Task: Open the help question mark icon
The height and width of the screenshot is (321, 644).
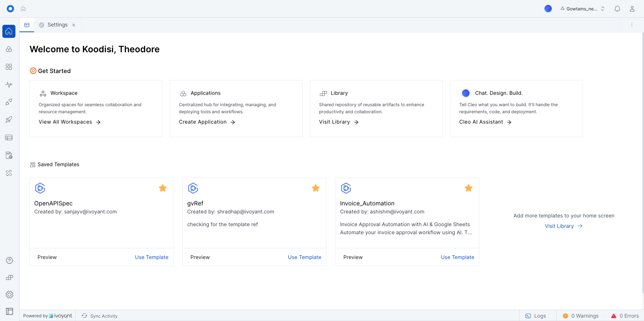Action: pos(9,260)
